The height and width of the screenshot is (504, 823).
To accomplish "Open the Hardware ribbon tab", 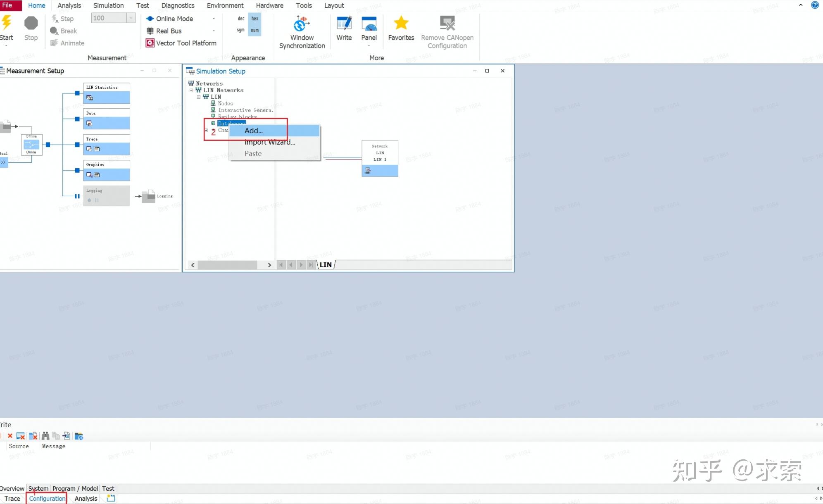I will coord(269,5).
